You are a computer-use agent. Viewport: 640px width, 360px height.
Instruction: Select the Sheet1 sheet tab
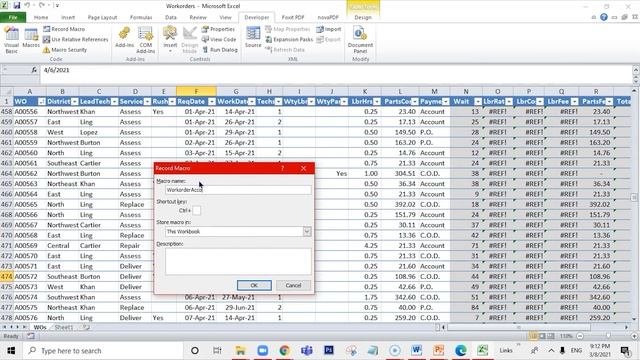tap(64, 327)
